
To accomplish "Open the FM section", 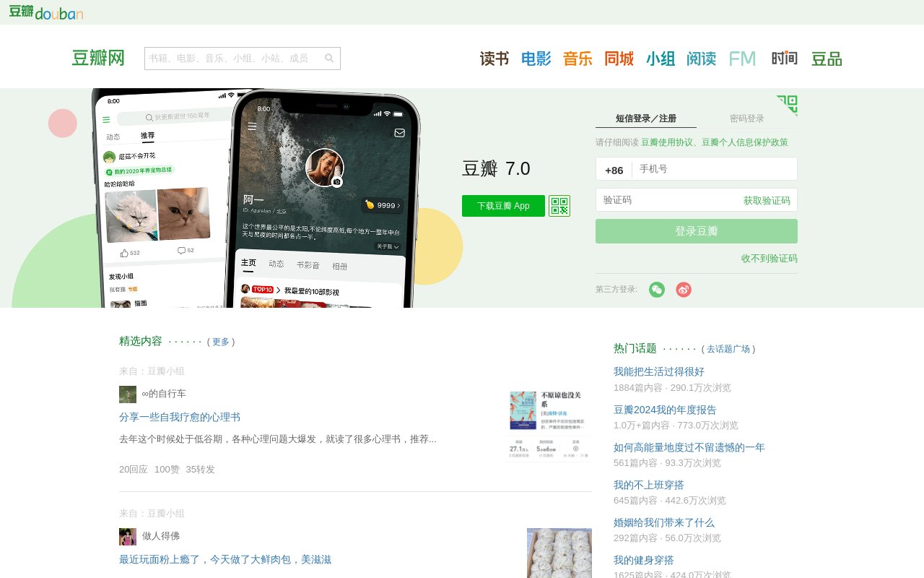I will 742,59.
